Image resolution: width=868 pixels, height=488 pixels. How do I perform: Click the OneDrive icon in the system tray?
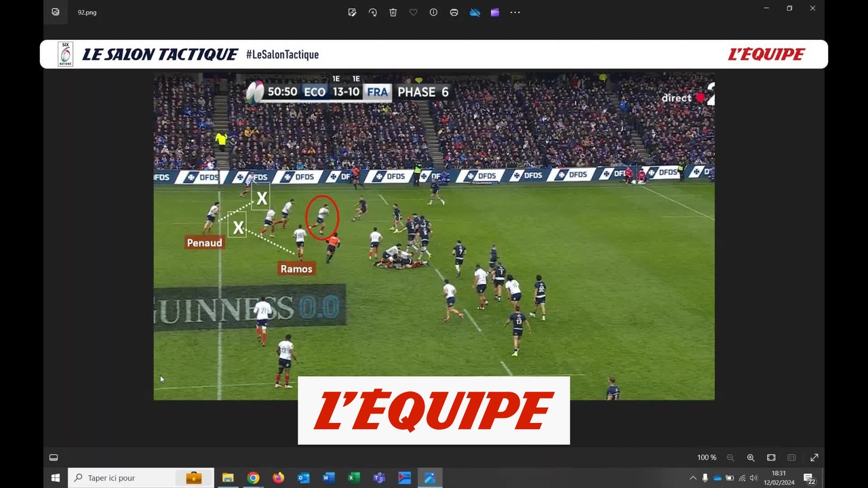(x=717, y=478)
